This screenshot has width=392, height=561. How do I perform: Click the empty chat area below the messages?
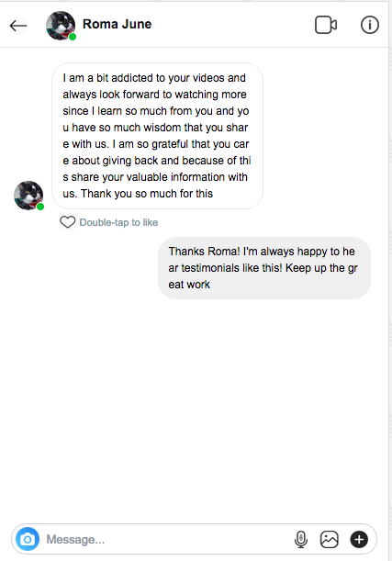195,408
